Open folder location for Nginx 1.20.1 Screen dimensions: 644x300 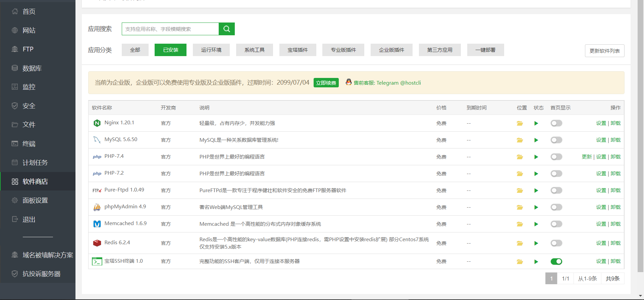coord(520,123)
